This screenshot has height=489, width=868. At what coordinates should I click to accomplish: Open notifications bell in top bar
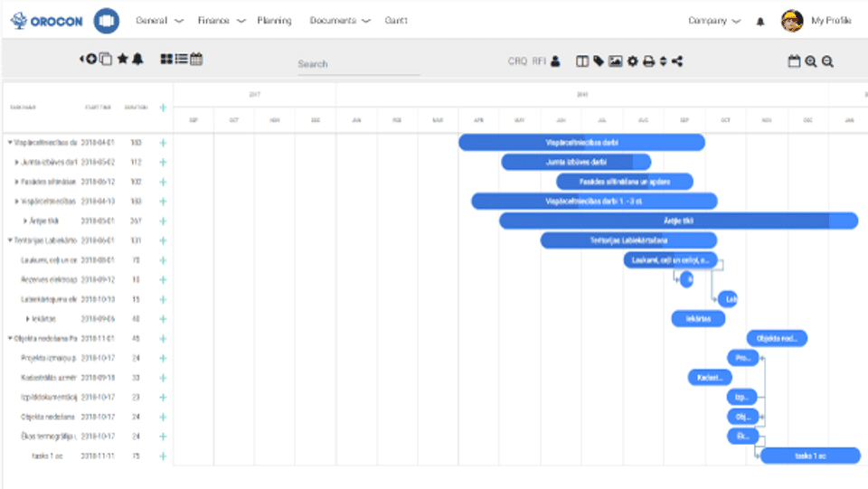pyautogui.click(x=760, y=22)
